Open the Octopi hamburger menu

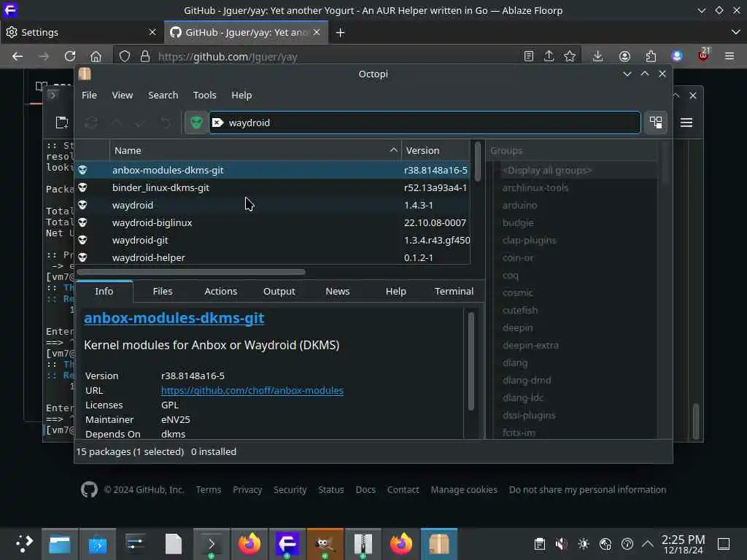coord(686,122)
